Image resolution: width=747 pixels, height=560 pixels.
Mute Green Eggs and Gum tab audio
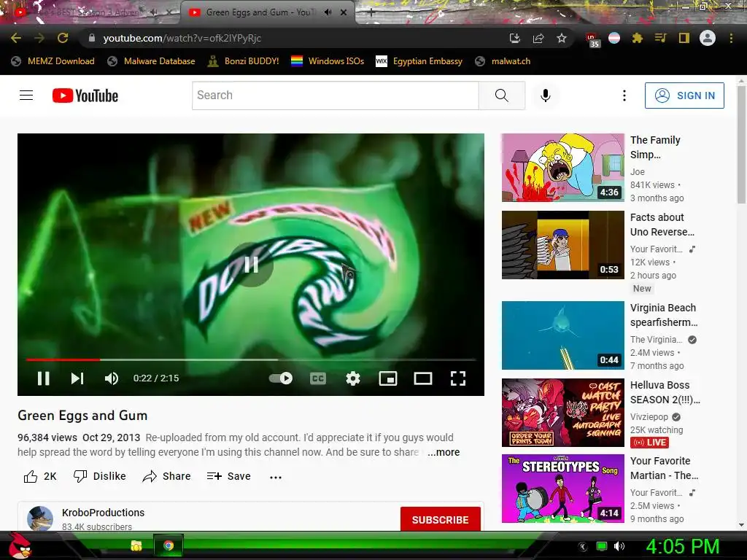coord(328,12)
